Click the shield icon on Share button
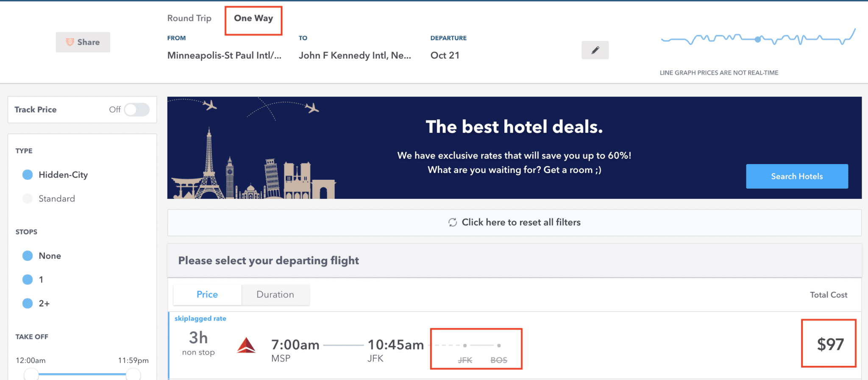Image resolution: width=868 pixels, height=380 pixels. pyautogui.click(x=70, y=42)
